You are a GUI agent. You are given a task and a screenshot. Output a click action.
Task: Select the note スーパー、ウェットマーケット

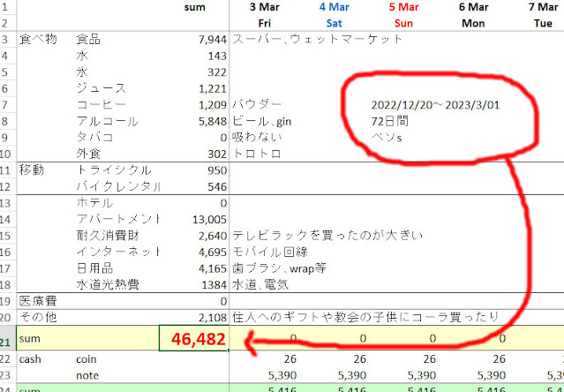(x=317, y=39)
